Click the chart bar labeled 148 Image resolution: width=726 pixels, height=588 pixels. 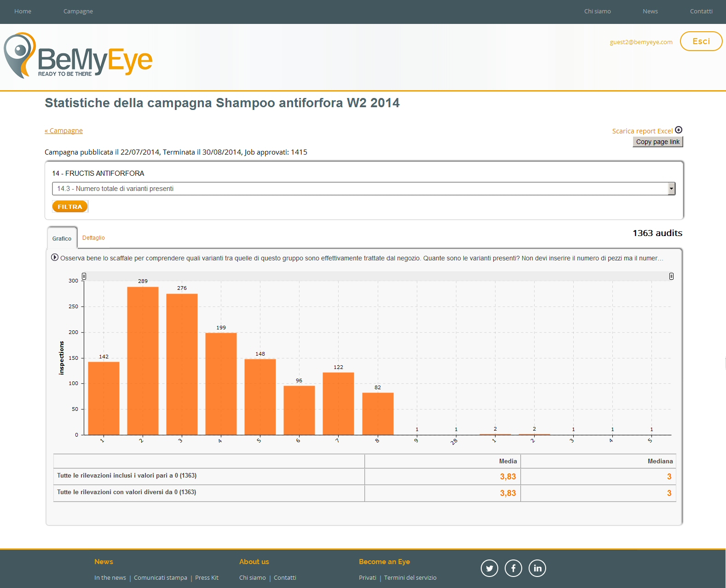pos(260,397)
